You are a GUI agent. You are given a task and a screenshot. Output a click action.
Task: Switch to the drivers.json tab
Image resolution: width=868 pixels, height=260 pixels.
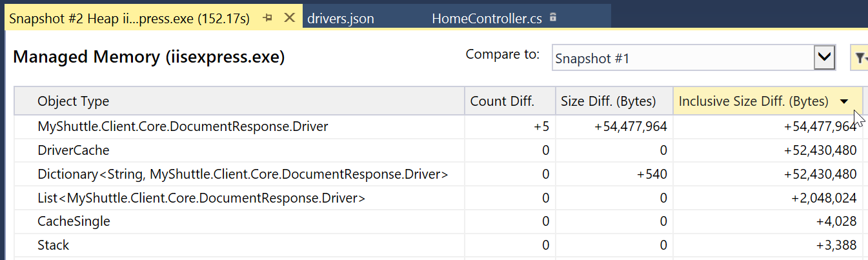tap(341, 19)
